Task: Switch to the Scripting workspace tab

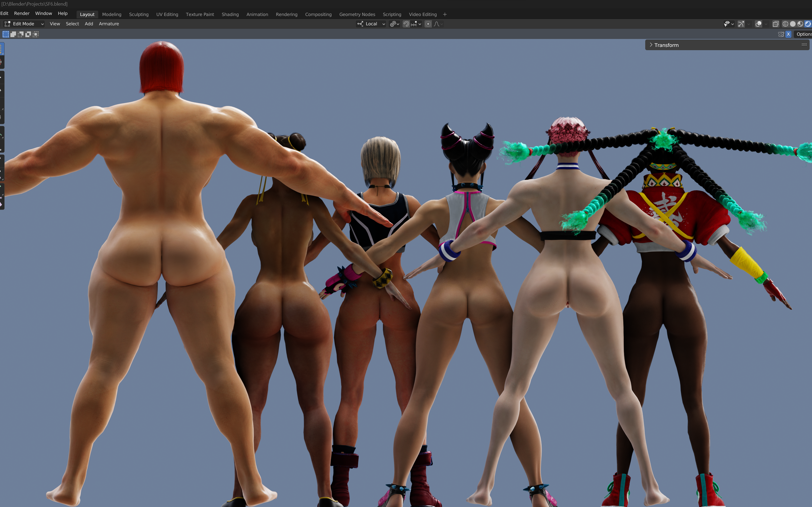Action: (x=392, y=14)
